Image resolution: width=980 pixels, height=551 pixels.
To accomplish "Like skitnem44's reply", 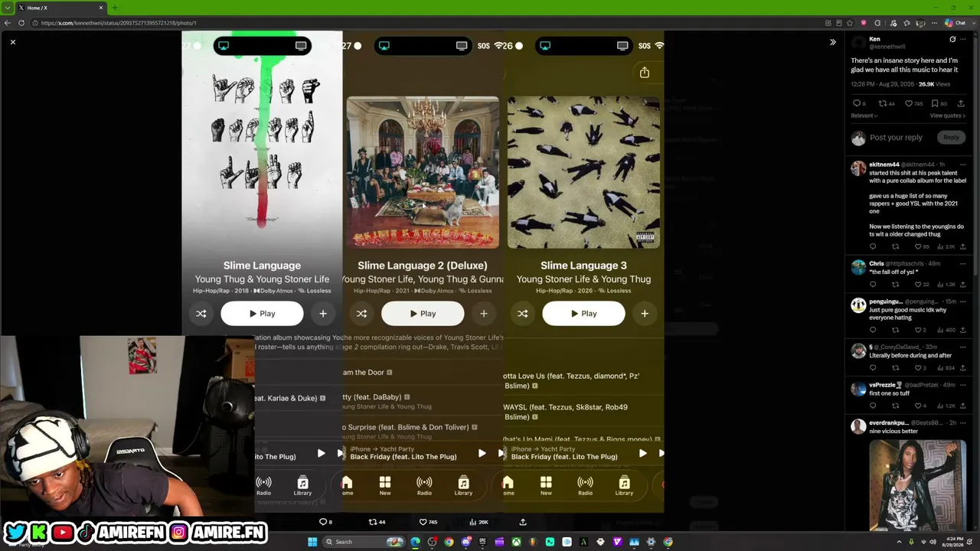I will click(918, 246).
